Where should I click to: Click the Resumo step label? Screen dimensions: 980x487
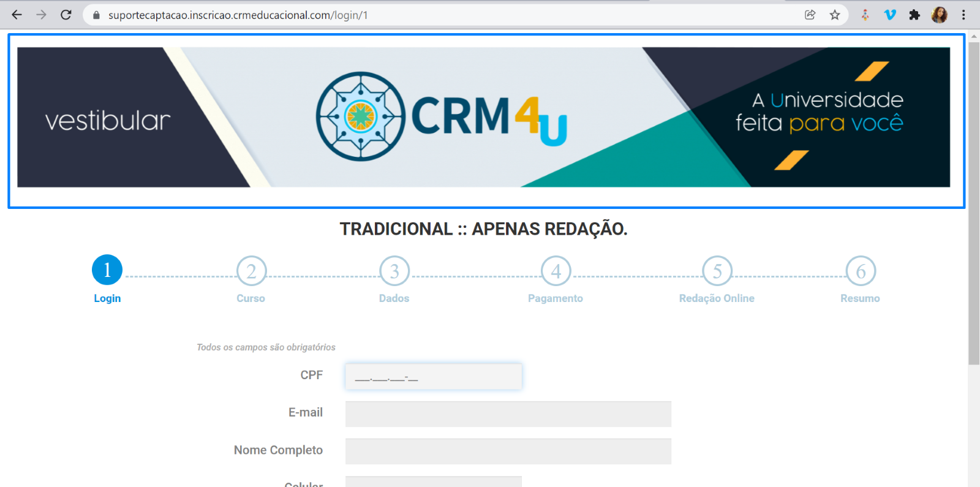860,298
